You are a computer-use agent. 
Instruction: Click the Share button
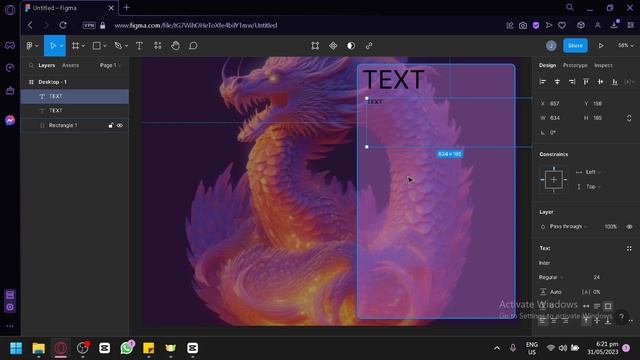pos(576,46)
